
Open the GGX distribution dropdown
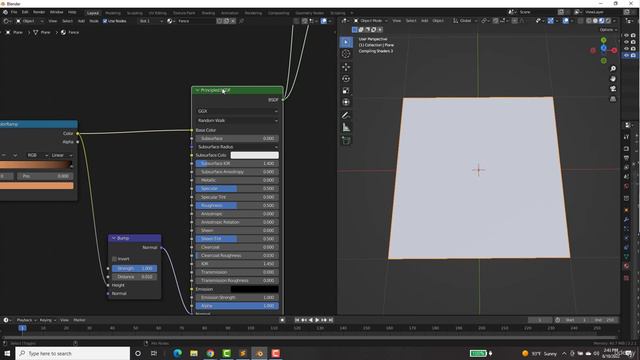pyautogui.click(x=237, y=111)
